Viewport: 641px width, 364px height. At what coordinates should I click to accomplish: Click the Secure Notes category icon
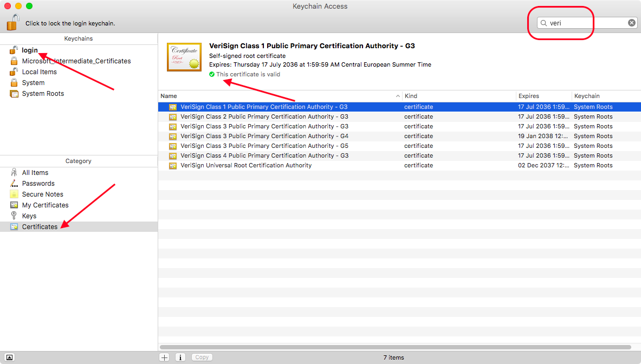coord(14,194)
